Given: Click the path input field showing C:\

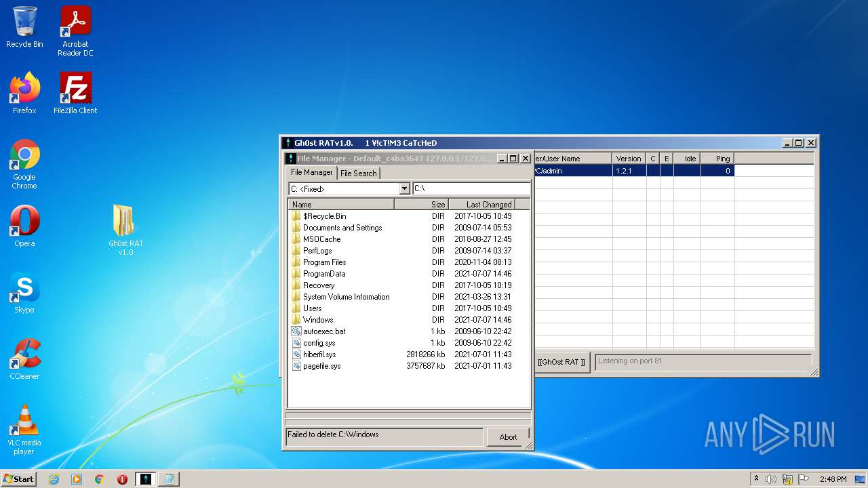Looking at the screenshot, I should (x=471, y=189).
